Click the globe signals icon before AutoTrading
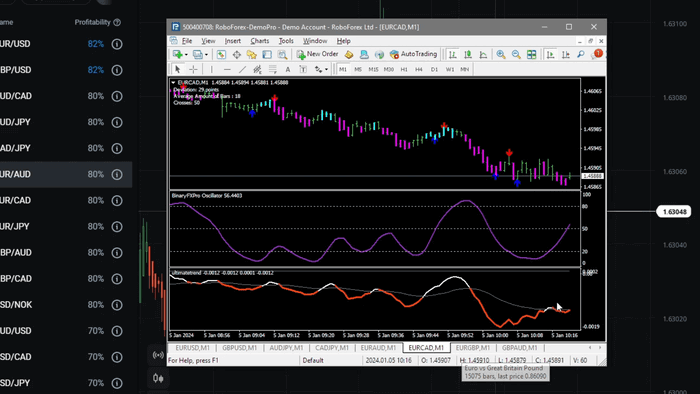 pyautogui.click(x=379, y=54)
